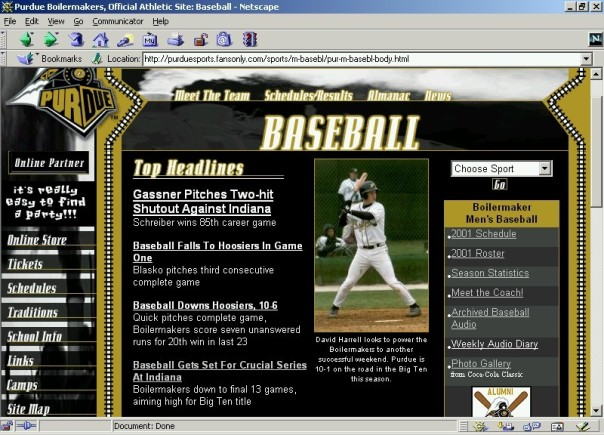Read Gassner Pitches Two-hit Shutout headline
This screenshot has height=435, width=604.
[x=203, y=202]
